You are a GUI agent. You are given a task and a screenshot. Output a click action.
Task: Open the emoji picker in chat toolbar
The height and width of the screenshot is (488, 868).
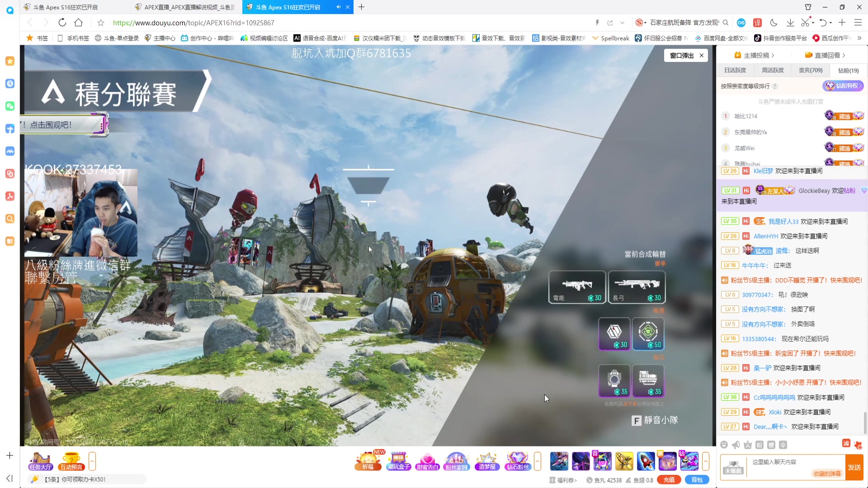tap(724, 445)
